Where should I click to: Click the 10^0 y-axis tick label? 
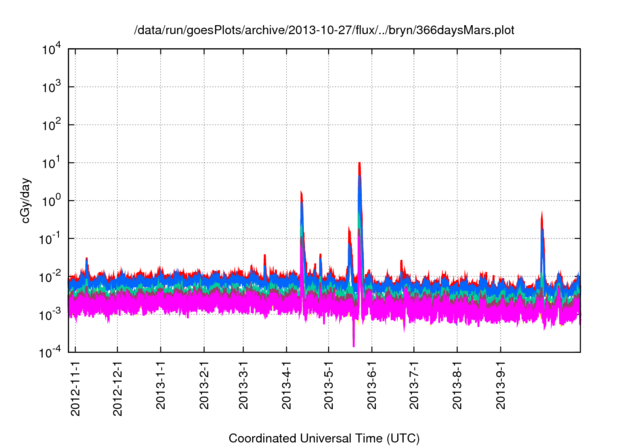point(50,200)
